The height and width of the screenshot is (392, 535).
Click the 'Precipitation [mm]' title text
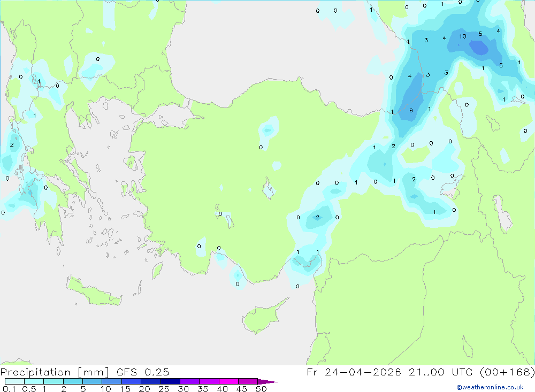55,372
